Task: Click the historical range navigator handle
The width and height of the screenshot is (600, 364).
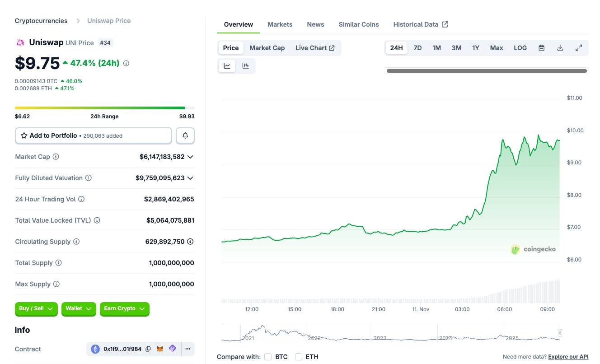Action: click(x=560, y=333)
